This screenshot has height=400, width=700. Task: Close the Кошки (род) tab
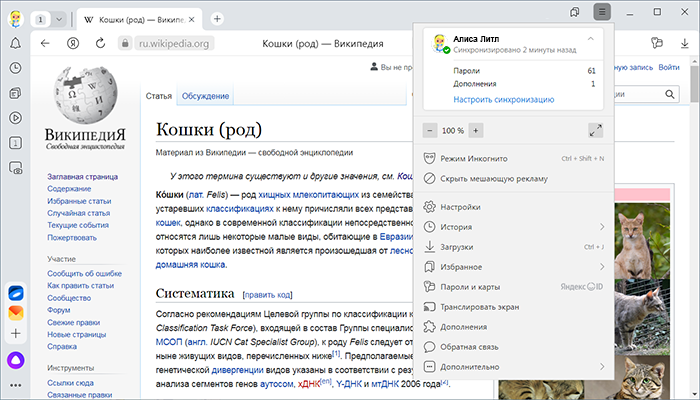coord(192,20)
